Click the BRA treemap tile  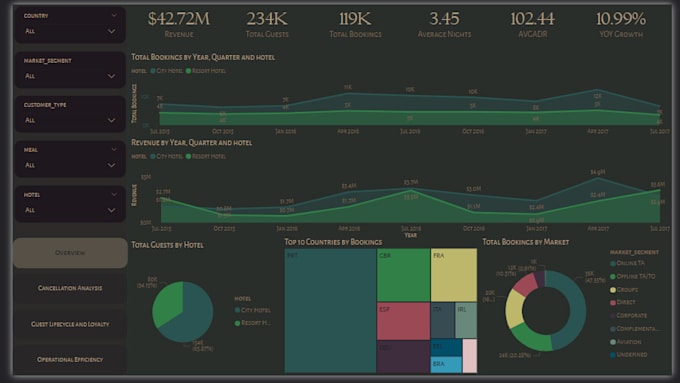(446, 365)
